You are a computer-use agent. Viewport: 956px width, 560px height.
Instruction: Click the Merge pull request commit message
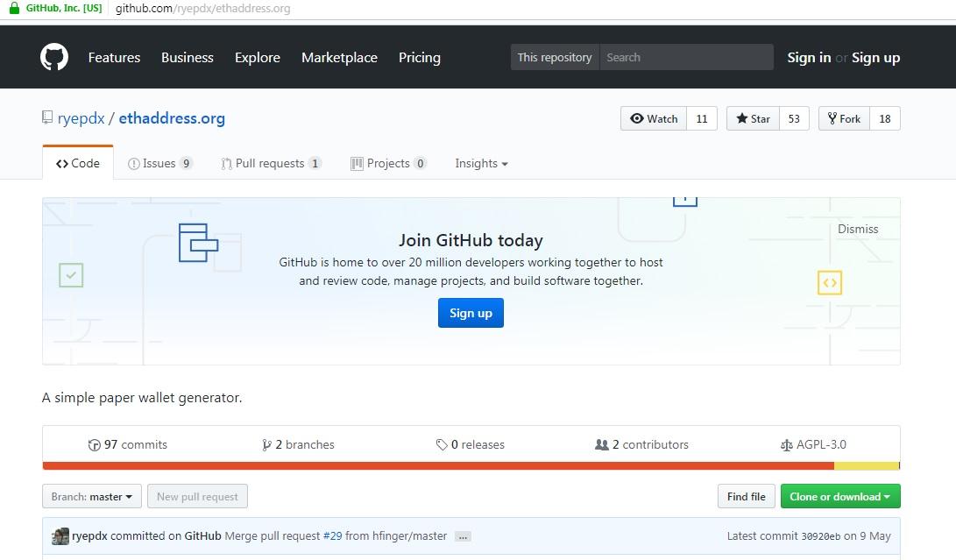pos(336,536)
